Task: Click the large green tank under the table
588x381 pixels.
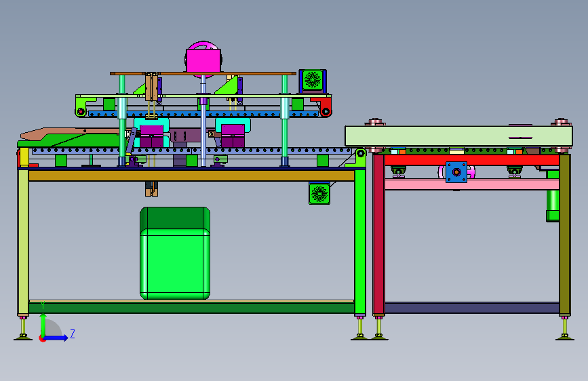Action: tap(175, 253)
